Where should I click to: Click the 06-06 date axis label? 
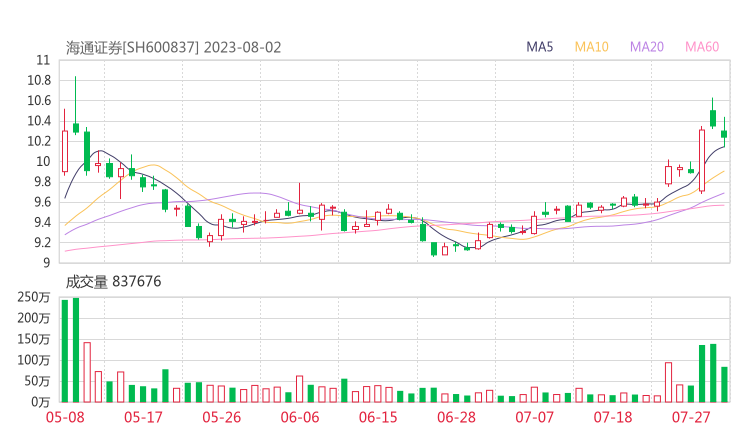tap(300, 417)
